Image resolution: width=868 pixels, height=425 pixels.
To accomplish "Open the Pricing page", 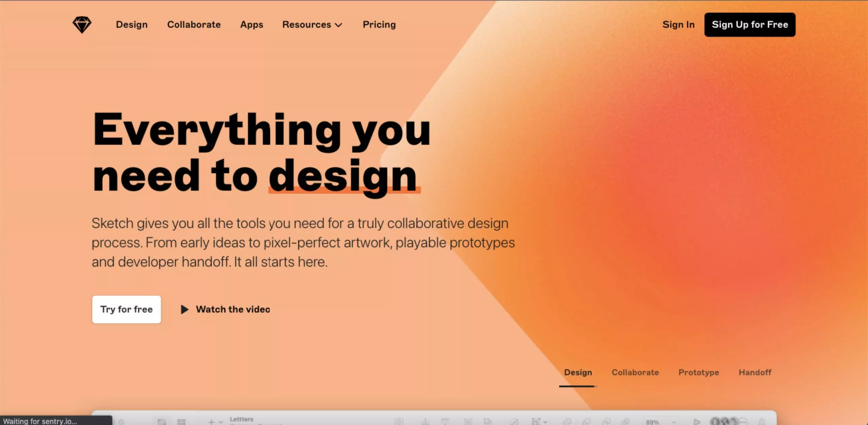I will pos(379,25).
